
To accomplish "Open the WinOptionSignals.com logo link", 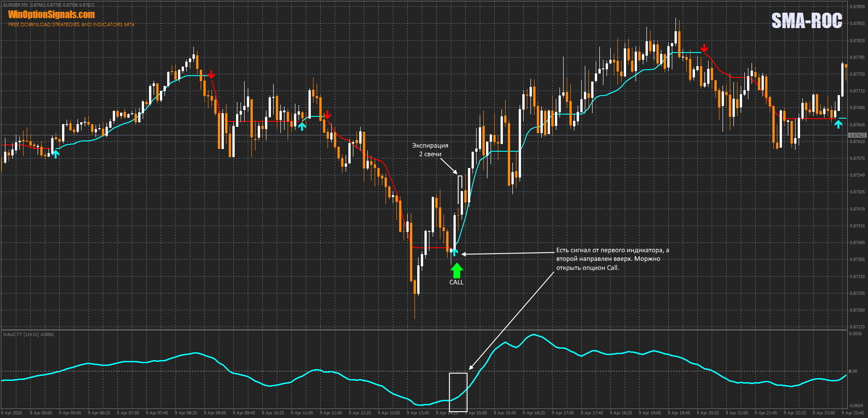I will [x=51, y=14].
